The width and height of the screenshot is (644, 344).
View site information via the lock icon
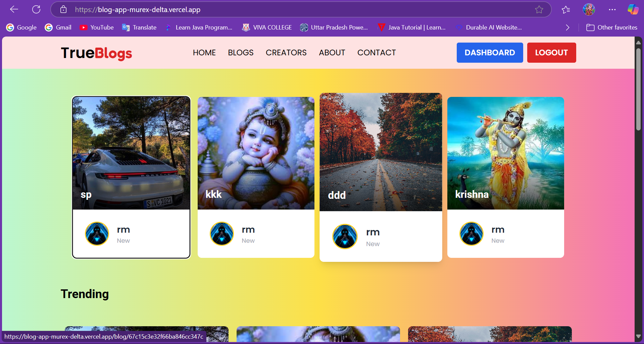click(63, 9)
